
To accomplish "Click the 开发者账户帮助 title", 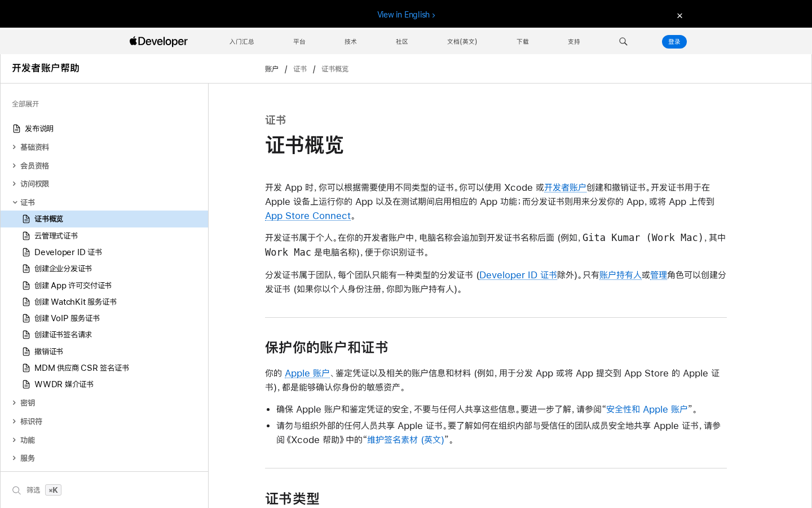I will tap(46, 68).
